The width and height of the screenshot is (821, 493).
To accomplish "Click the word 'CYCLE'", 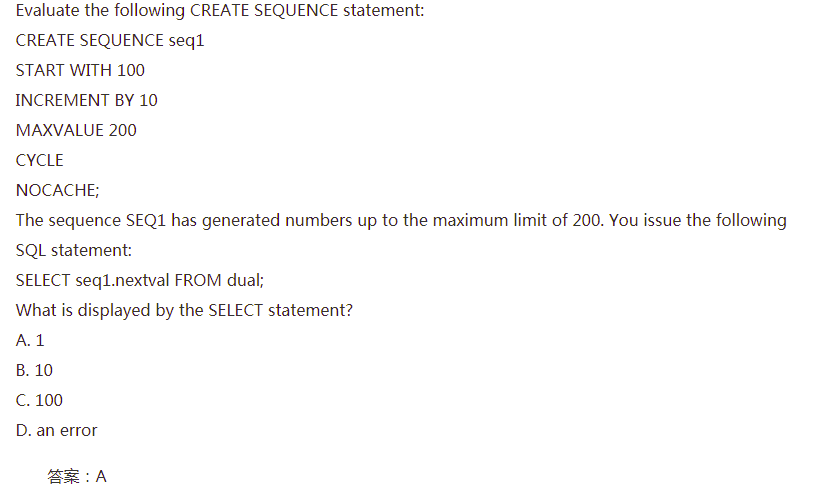I will [39, 160].
